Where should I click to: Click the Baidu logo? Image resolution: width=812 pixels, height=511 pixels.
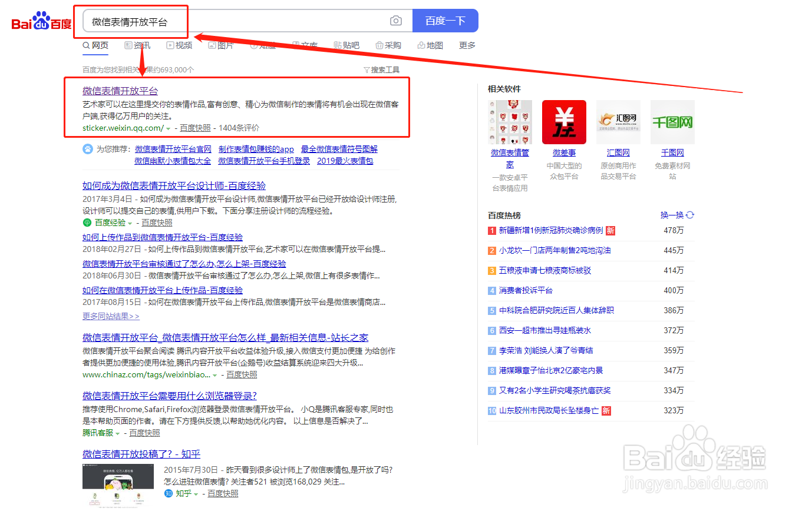(x=41, y=22)
